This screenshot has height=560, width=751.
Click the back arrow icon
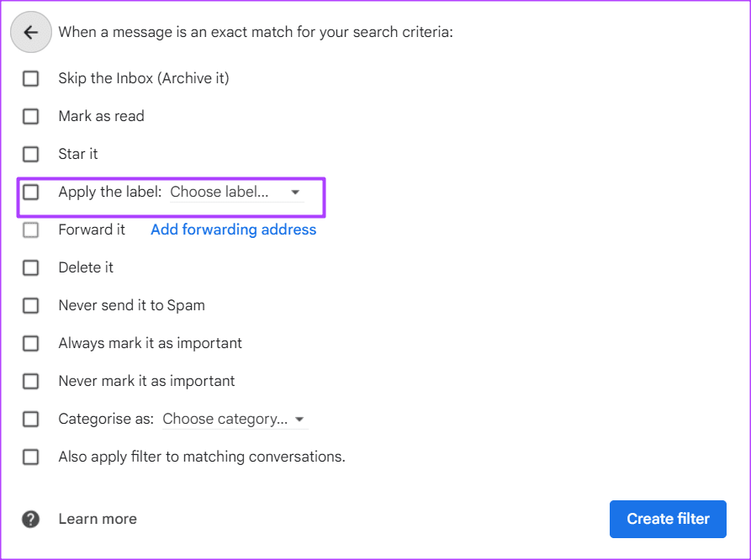coord(31,33)
